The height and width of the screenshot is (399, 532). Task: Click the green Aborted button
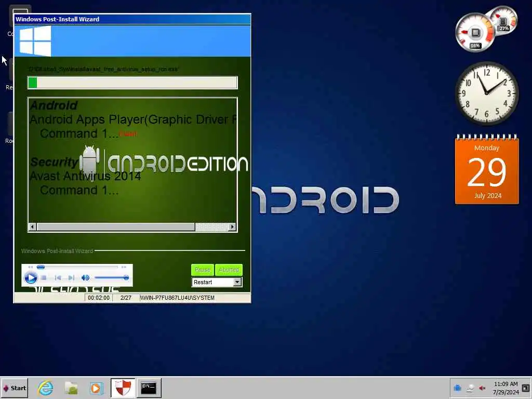229,270
